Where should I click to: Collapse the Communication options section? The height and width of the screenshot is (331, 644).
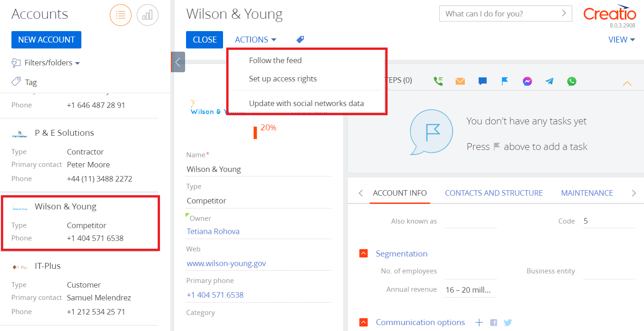coord(363,322)
